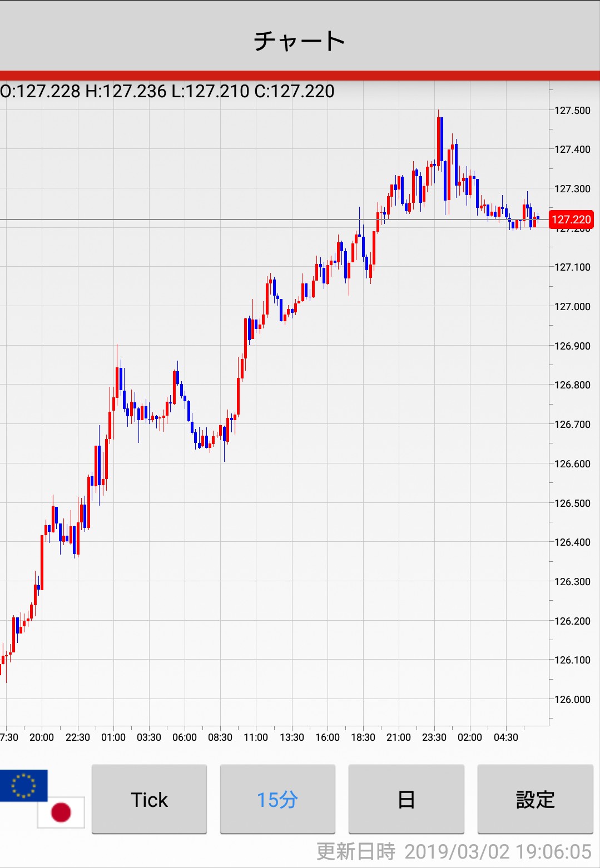
Task: Tap the 11:00 time axis label
Action: [256, 737]
